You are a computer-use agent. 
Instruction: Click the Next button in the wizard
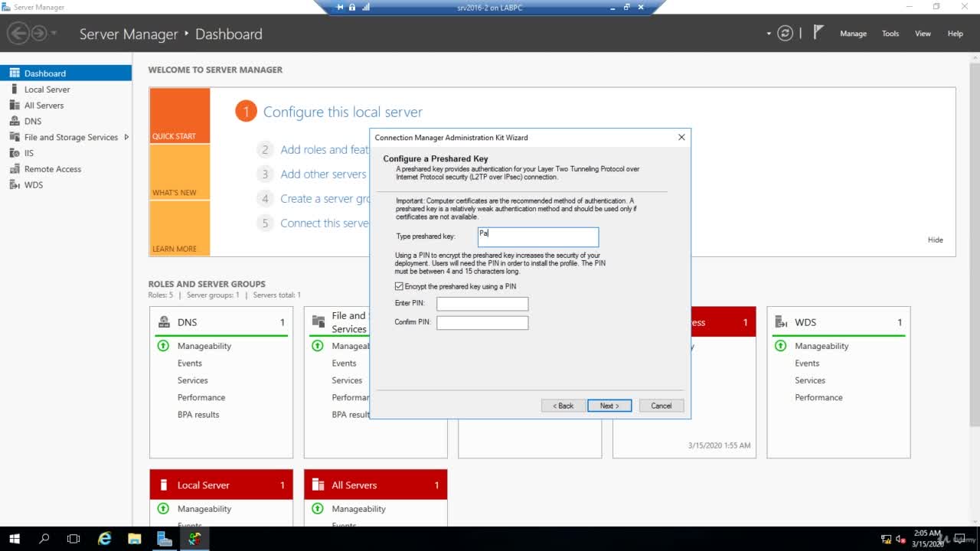tap(609, 406)
